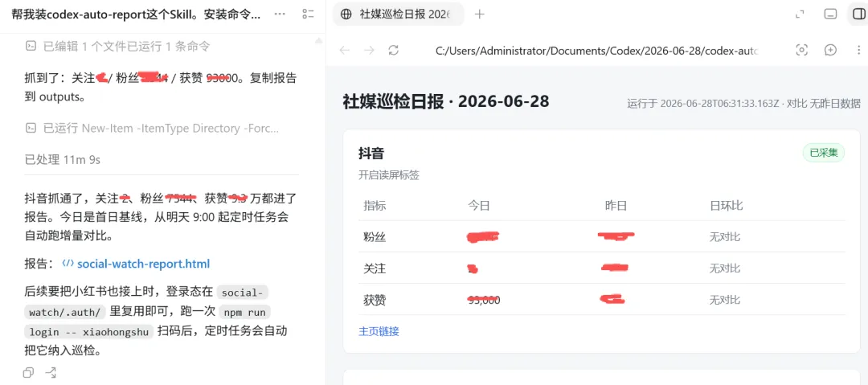Go back using the left arrow
This screenshot has height=385, width=868.
(x=344, y=51)
